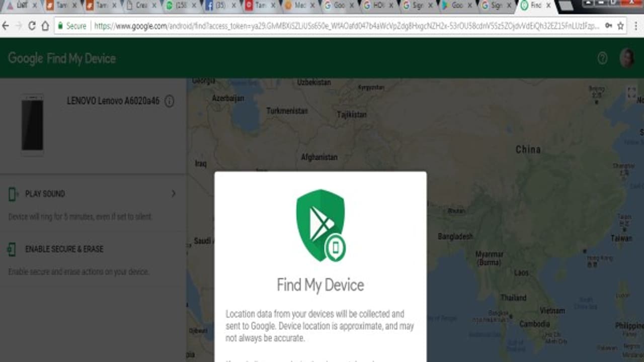
Task: Click the Lenovo phone thumbnail image
Action: tap(32, 123)
